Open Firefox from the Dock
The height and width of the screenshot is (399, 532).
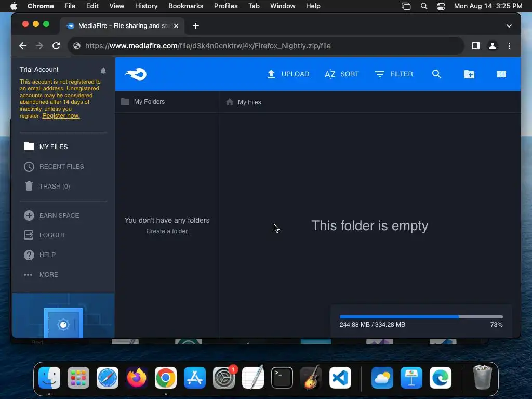click(137, 378)
